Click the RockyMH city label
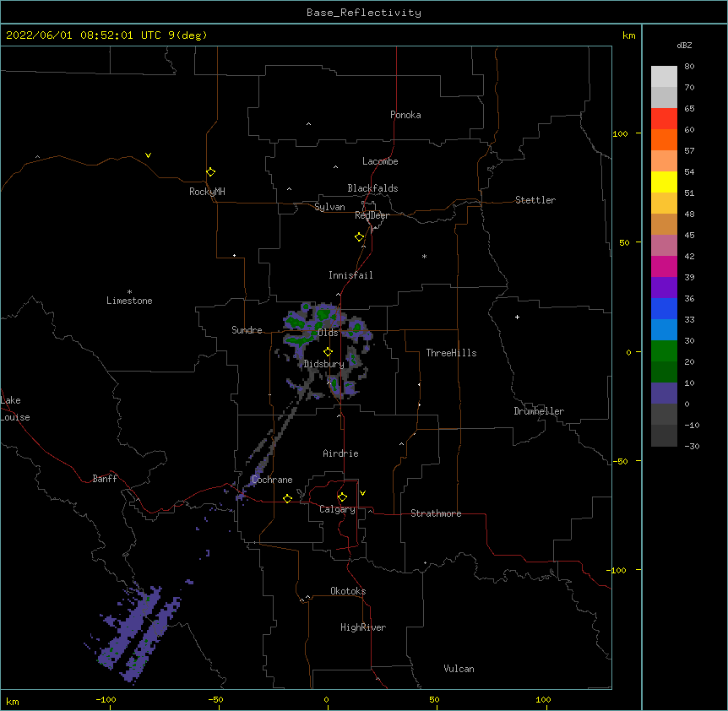The width and height of the screenshot is (728, 711). click(x=207, y=192)
